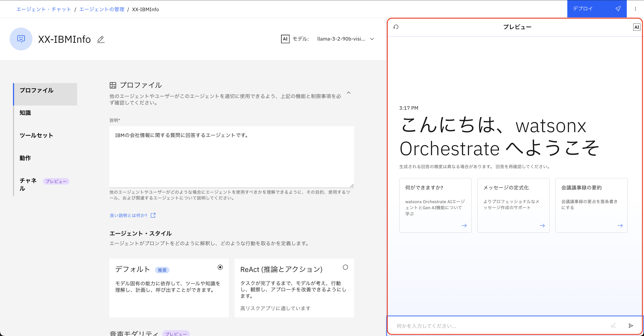Screen dimensions: 644x336
Task: Select the デフォルト agent style radio button
Action: coord(220,267)
